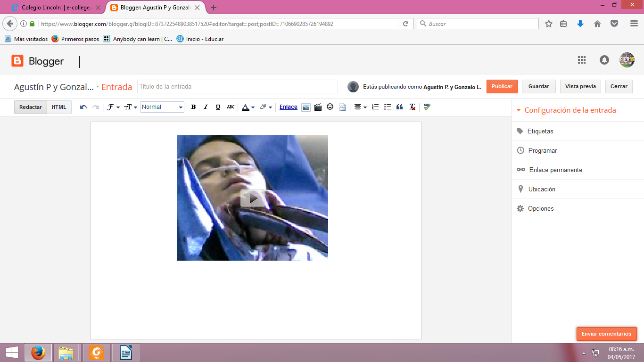The image size is (644, 362).
Task: Open the account profile avatar
Action: click(627, 60)
